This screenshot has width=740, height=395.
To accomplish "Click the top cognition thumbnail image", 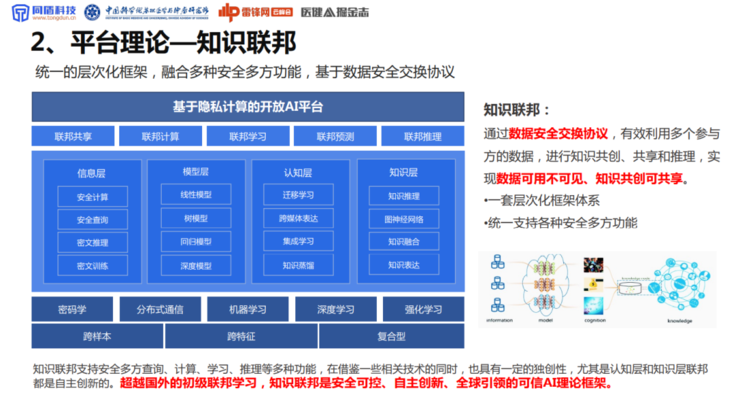I will point(593,265).
